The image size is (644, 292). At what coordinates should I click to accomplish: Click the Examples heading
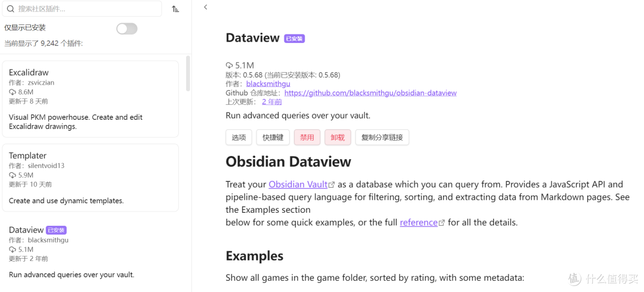tap(255, 256)
